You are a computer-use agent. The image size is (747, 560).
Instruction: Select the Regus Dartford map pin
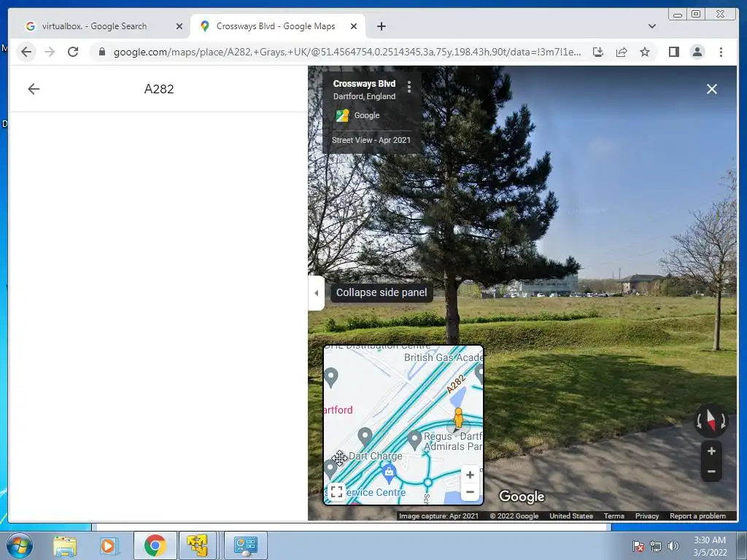pos(414,440)
